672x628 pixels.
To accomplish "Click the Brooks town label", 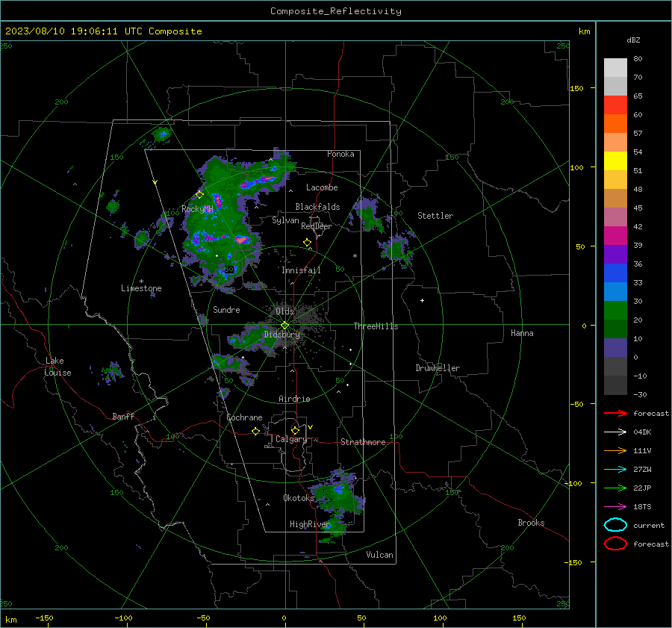I will click(x=531, y=523).
